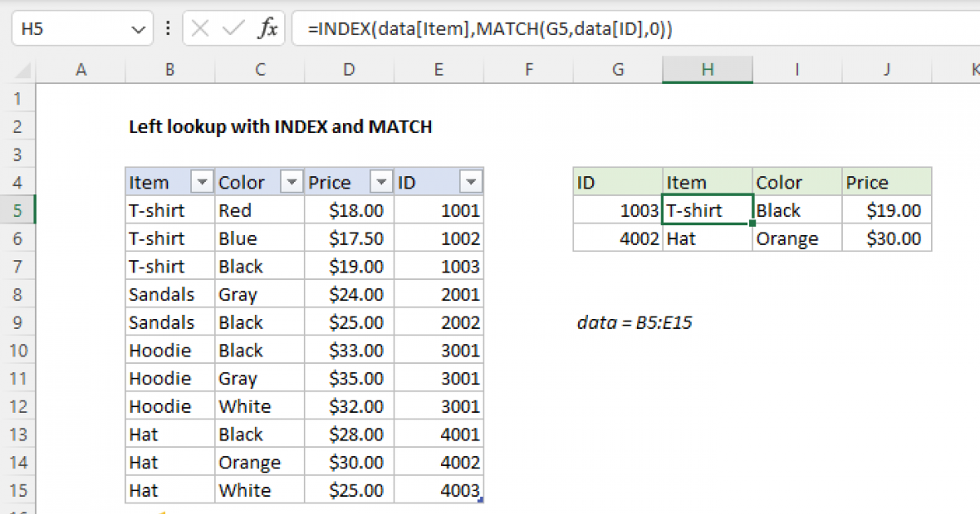This screenshot has width=980, height=514.
Task: Select row 5 by its header
Action: pyautogui.click(x=18, y=210)
